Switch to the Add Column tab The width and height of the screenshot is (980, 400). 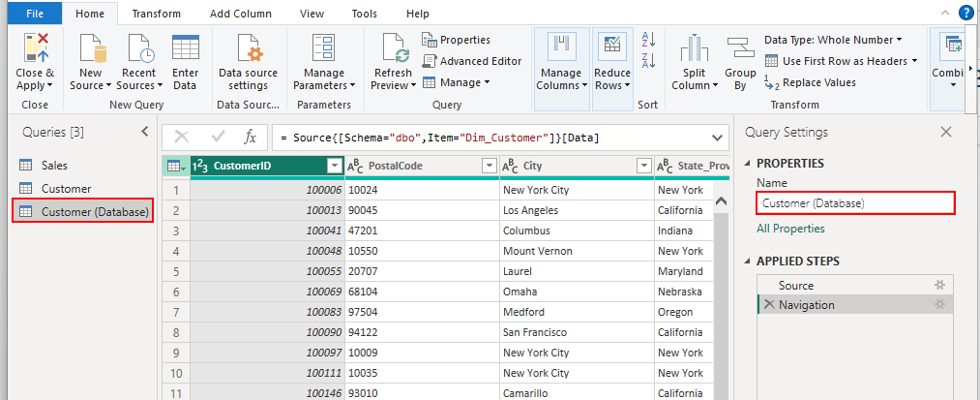click(241, 14)
